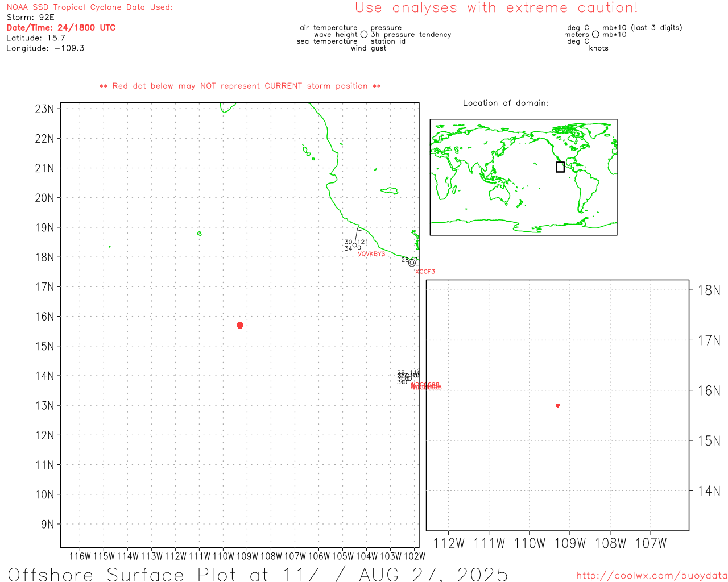Click the red 'VQVKBYS' station label
728x582 pixels.
(371, 254)
